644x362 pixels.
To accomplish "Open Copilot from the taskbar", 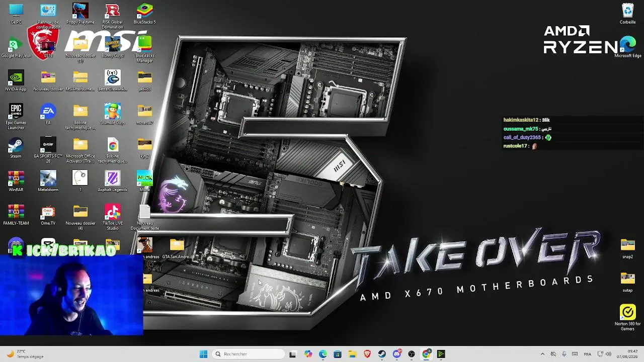I will (x=308, y=354).
